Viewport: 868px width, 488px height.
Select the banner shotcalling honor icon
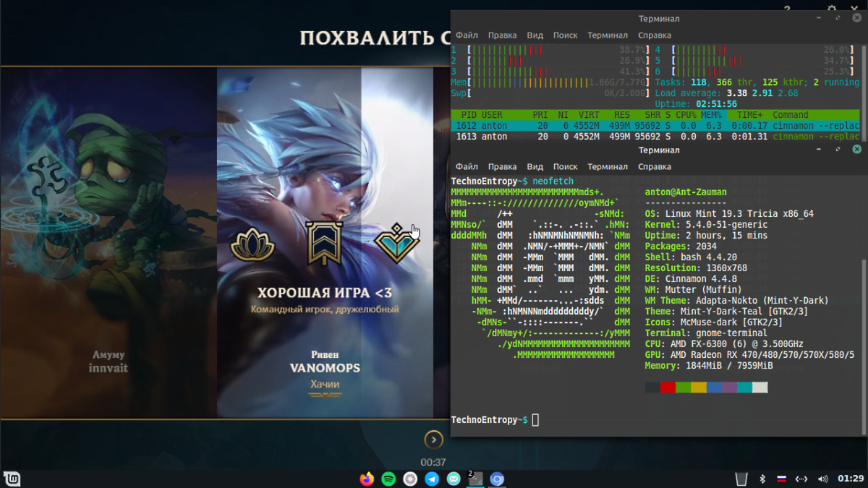click(323, 244)
